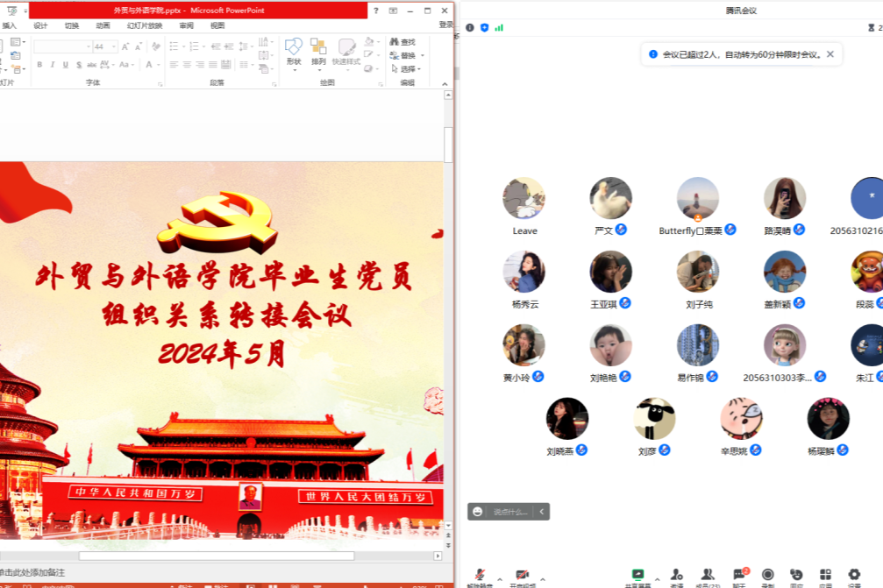Image resolution: width=883 pixels, height=588 pixels.
Task: Click the 邀请 invite icon
Action: coord(677,575)
